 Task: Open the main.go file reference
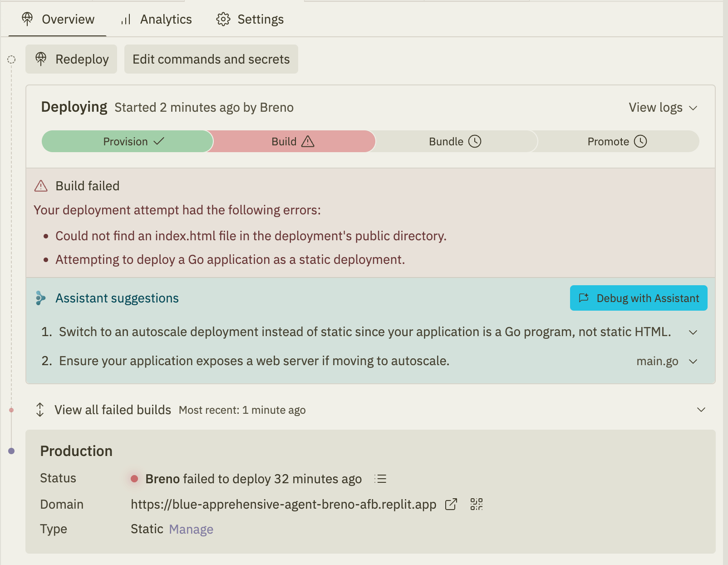coord(657,362)
